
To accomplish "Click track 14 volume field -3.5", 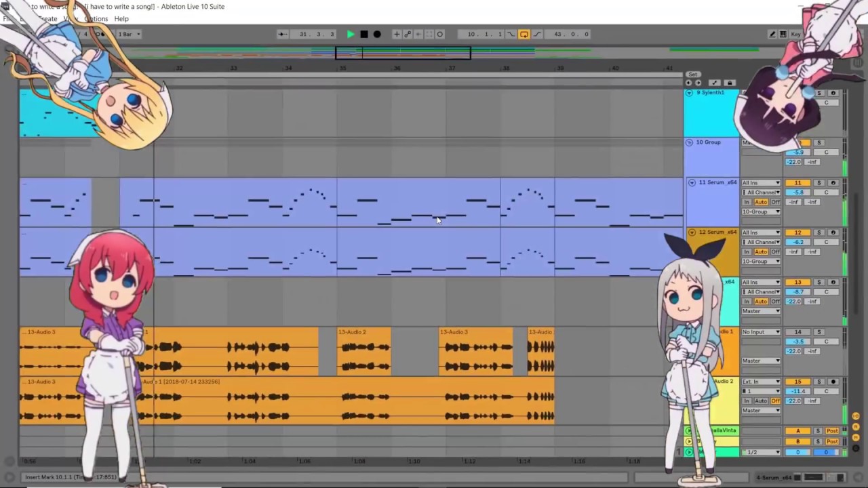I will pyautogui.click(x=798, y=342).
